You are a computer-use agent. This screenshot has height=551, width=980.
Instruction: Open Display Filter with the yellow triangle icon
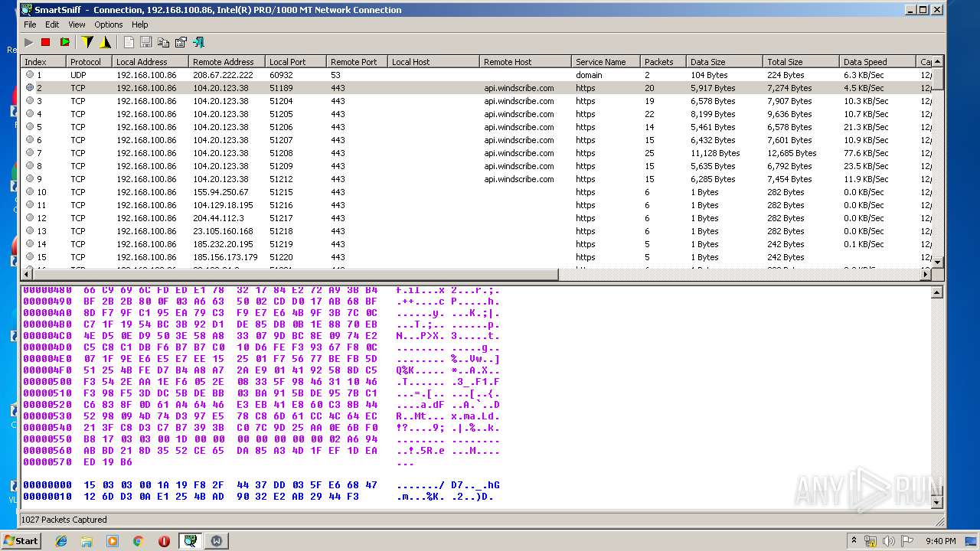coord(105,42)
